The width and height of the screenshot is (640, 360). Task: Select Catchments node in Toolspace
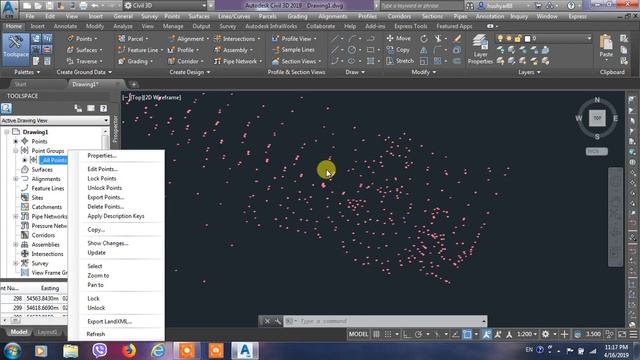(x=47, y=207)
